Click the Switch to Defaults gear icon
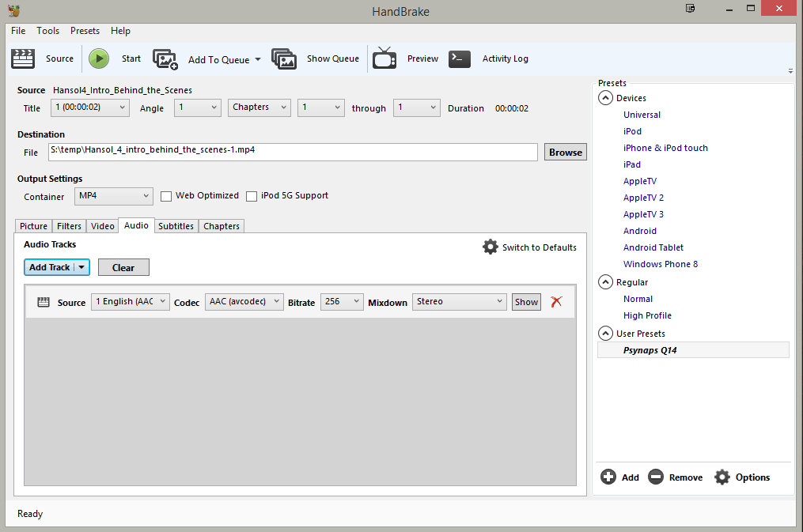 pos(490,247)
